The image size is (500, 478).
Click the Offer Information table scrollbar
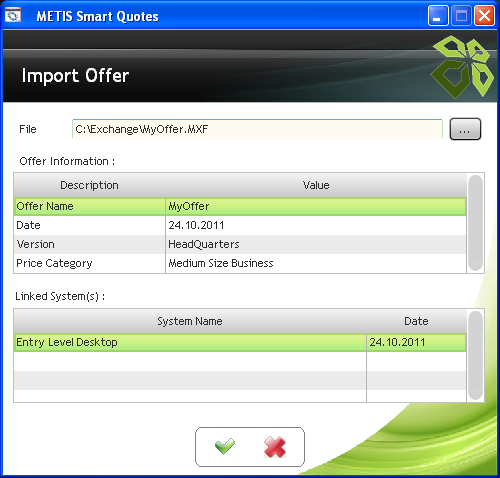coord(475,223)
